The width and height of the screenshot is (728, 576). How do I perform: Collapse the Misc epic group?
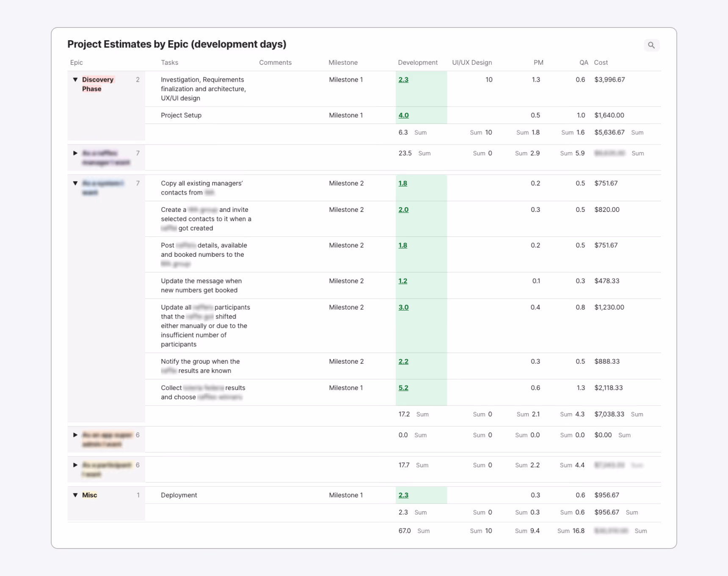75,495
